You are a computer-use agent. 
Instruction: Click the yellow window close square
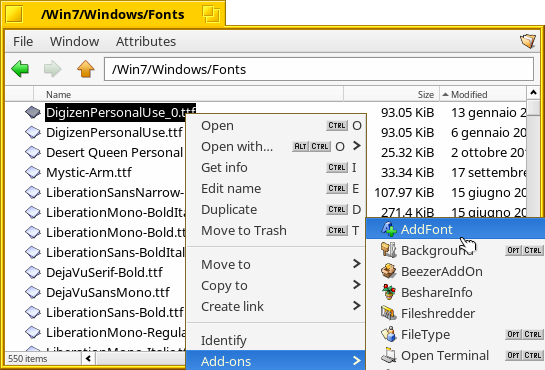point(14,14)
